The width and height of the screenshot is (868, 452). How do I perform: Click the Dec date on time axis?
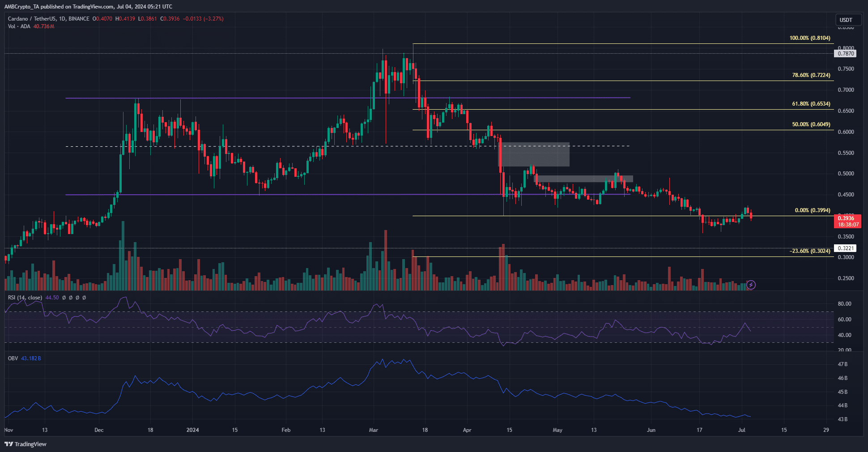tap(99, 430)
